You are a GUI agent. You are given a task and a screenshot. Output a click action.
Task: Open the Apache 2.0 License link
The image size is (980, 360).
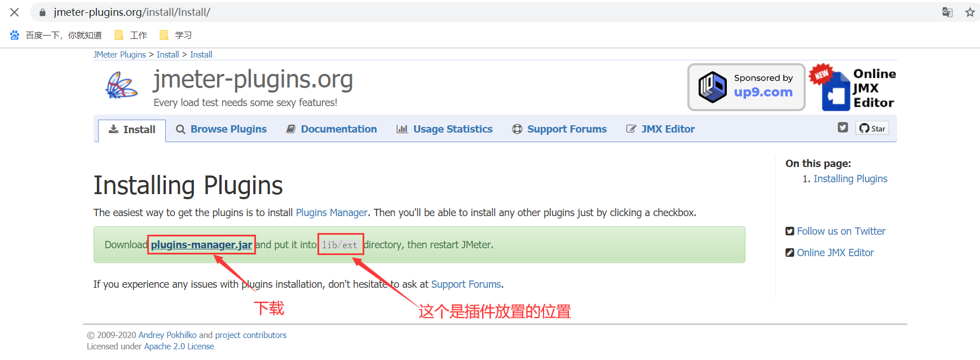pyautogui.click(x=179, y=346)
